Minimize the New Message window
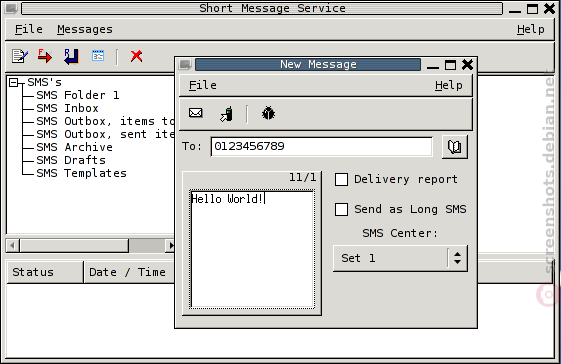The height and width of the screenshot is (364, 561). point(433,65)
